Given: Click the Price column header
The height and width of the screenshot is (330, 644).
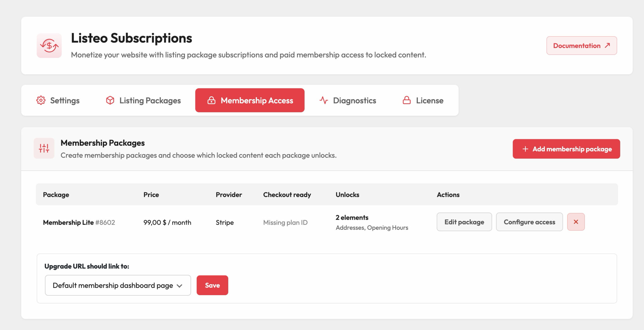Looking at the screenshot, I should coord(151,195).
